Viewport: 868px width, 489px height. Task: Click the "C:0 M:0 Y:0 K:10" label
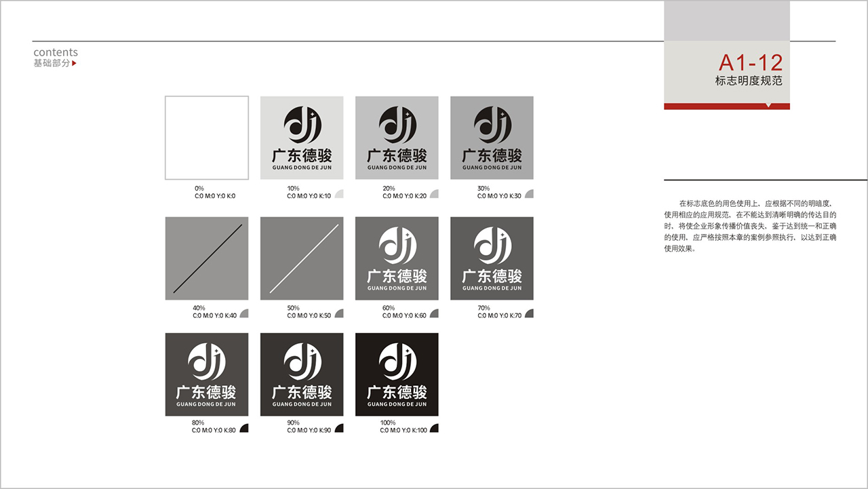coord(309,196)
